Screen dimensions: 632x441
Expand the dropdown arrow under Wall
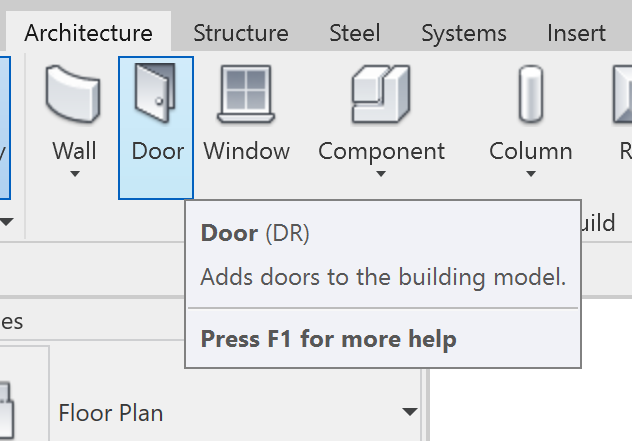coord(74,174)
